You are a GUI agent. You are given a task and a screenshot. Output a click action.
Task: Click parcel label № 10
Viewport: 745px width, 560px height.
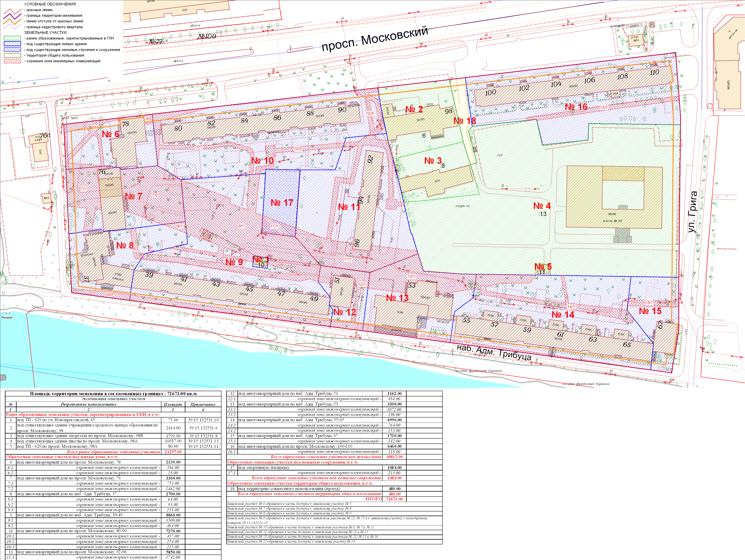262,161
